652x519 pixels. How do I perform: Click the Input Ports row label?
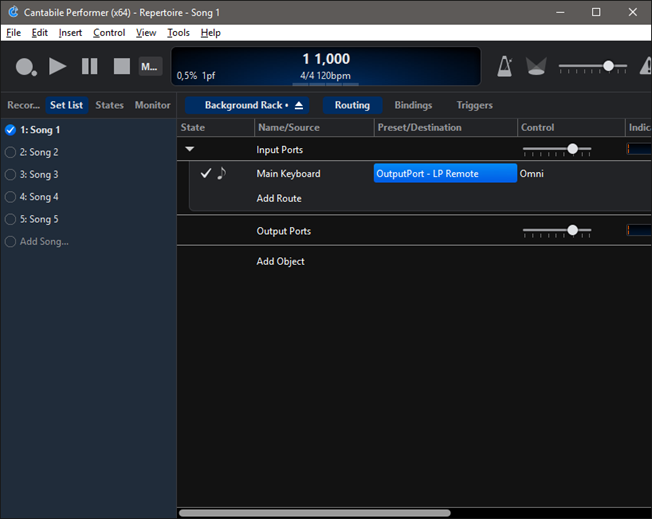[279, 150]
